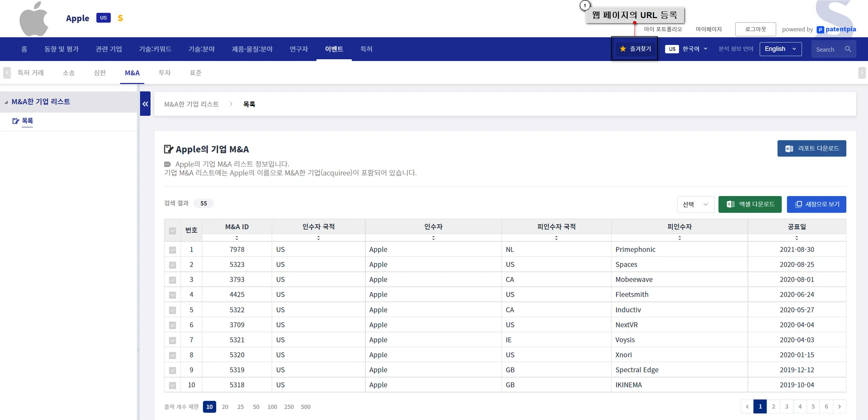Click the yellow S badge beside Apple
The width and height of the screenshot is (868, 420).
[120, 18]
